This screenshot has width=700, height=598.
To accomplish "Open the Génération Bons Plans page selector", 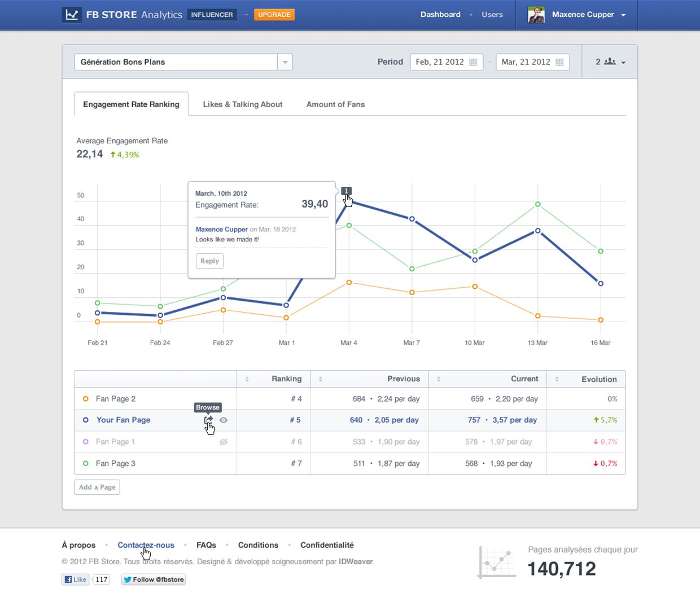I will (x=285, y=62).
